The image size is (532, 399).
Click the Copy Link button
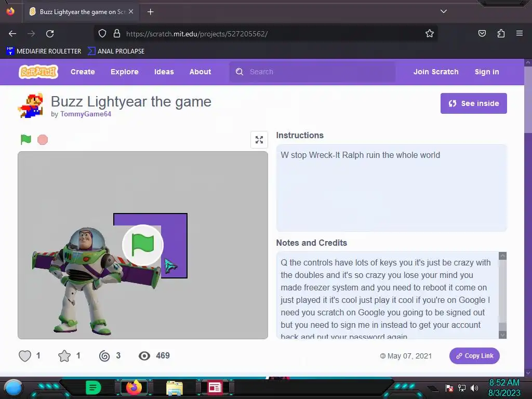[x=474, y=356]
